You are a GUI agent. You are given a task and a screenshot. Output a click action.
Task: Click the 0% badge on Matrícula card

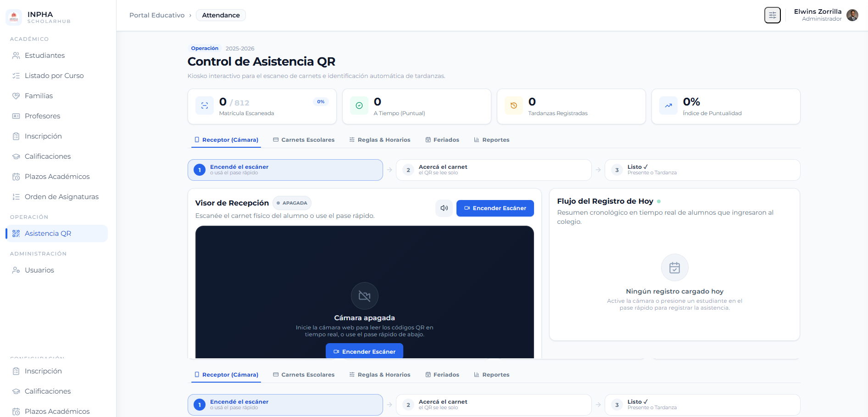[321, 102]
